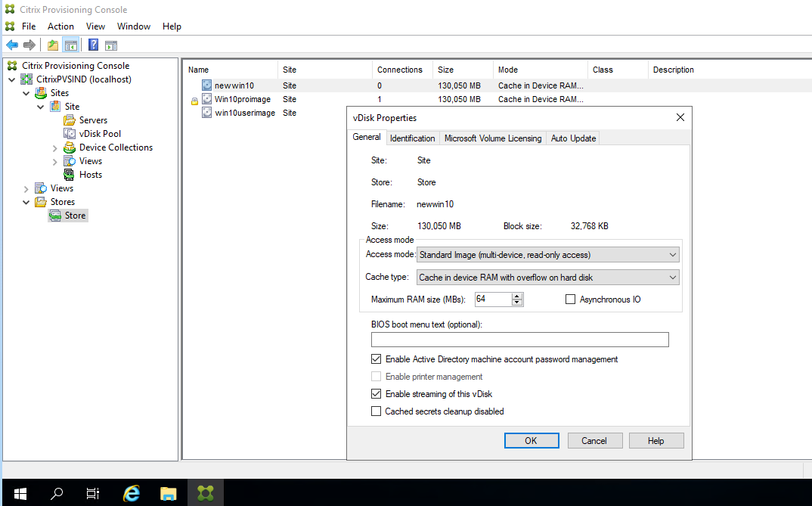
Task: Open the blue Help question mark icon
Action: (x=93, y=45)
